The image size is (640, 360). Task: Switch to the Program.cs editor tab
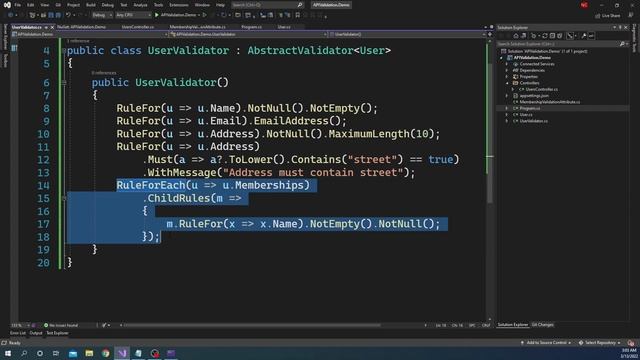[x=251, y=27]
